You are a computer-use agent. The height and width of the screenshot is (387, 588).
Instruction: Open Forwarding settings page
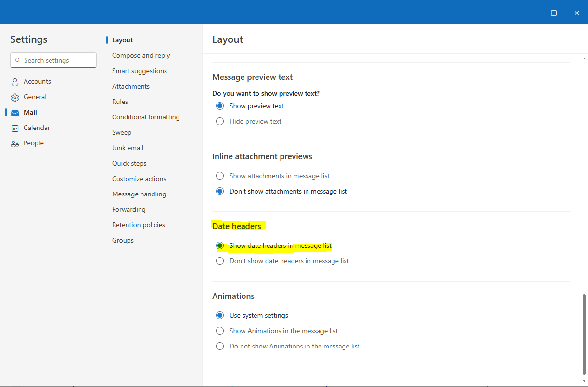(128, 210)
